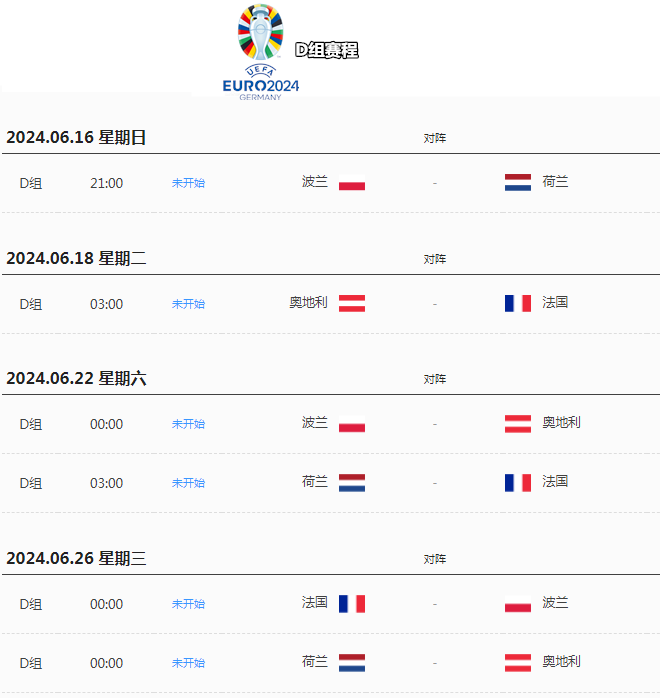660x698 pixels.
Task: Click the UEFA EURO 2024 logo
Action: click(x=260, y=52)
